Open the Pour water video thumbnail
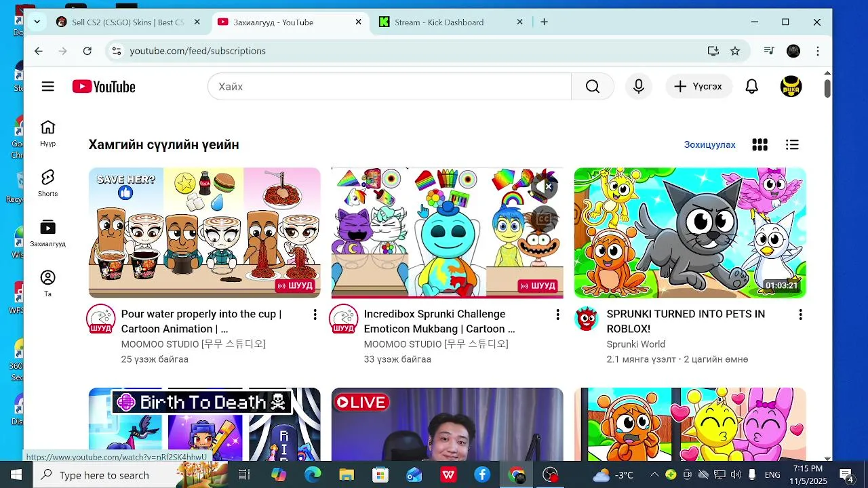868x488 pixels. coord(204,232)
